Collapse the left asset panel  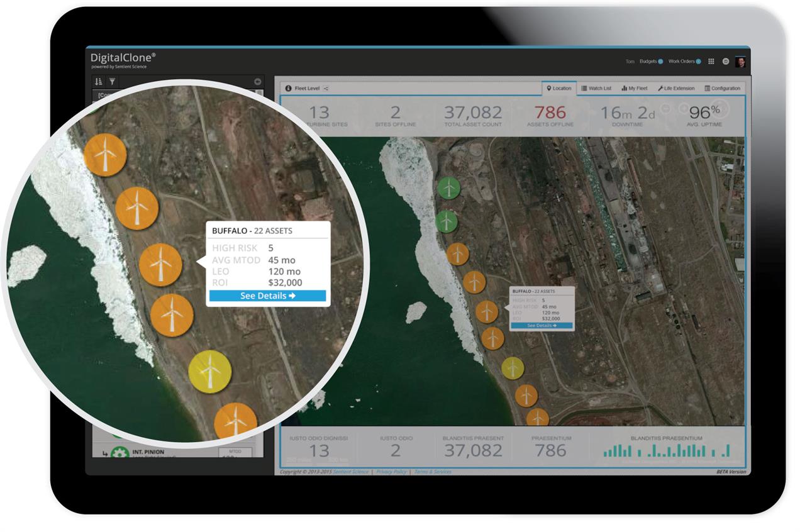[x=257, y=82]
